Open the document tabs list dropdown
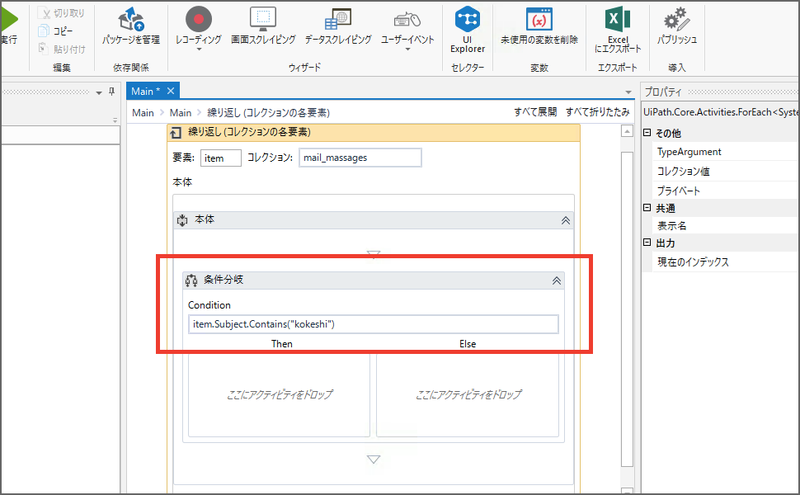The height and width of the screenshot is (495, 800). (629, 92)
